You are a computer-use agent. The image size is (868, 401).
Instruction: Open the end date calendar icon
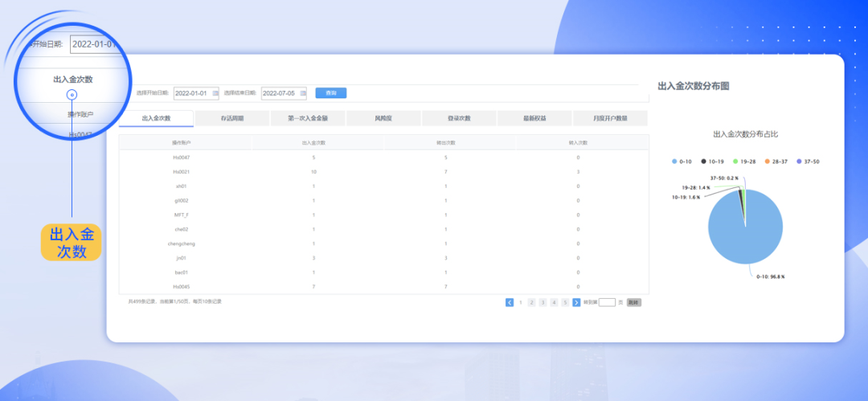[302, 93]
